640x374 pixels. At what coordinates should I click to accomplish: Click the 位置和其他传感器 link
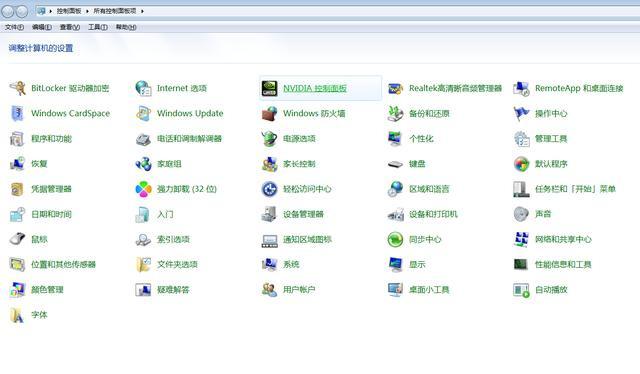coord(63,265)
